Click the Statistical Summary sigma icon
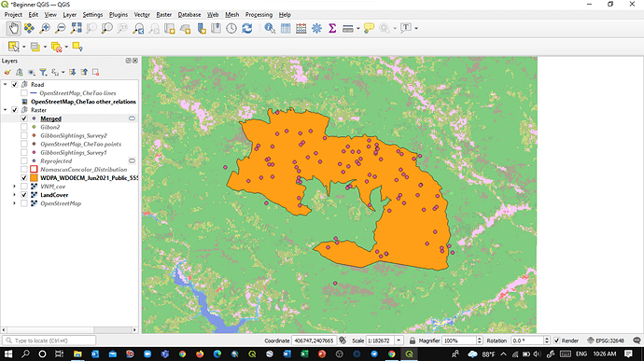The height and width of the screenshot is (361, 644). tap(332, 28)
